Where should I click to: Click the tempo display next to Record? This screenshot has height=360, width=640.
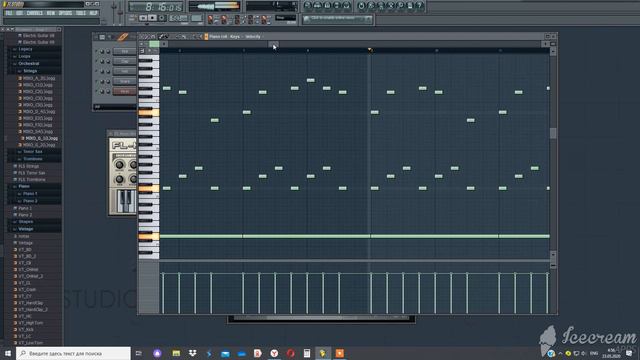point(178,18)
